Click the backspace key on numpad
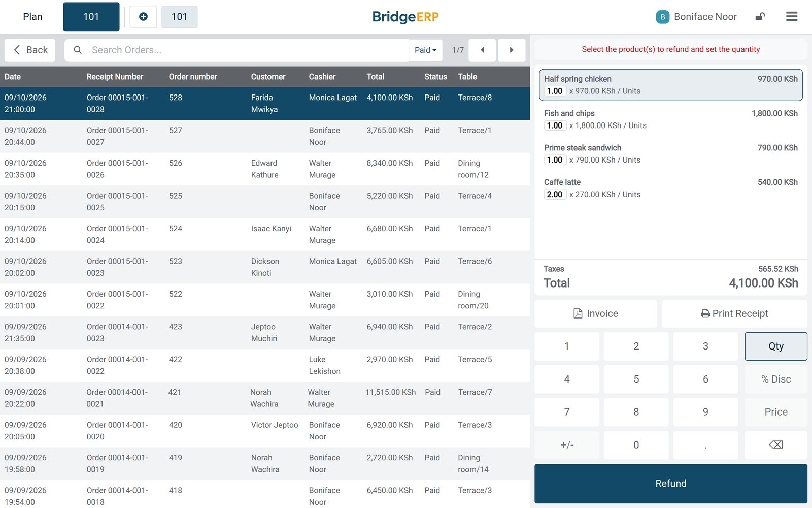 (776, 445)
